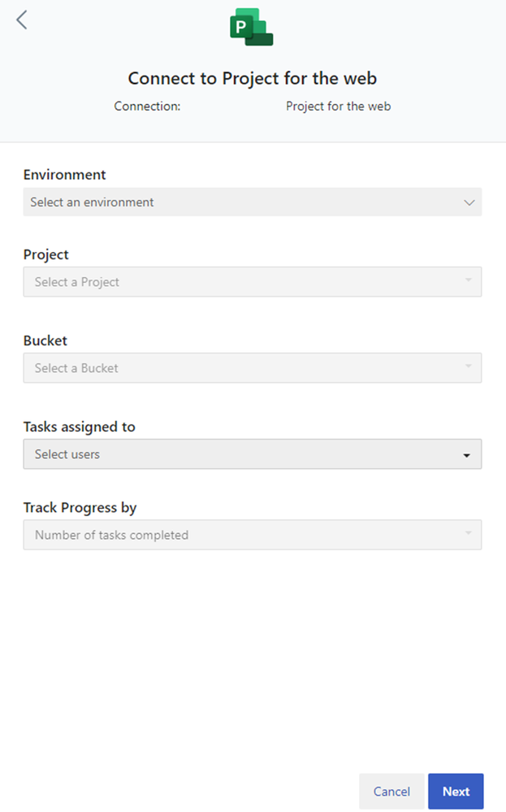
Task: Click the arrow in Track Progress by field
Action: tap(468, 533)
